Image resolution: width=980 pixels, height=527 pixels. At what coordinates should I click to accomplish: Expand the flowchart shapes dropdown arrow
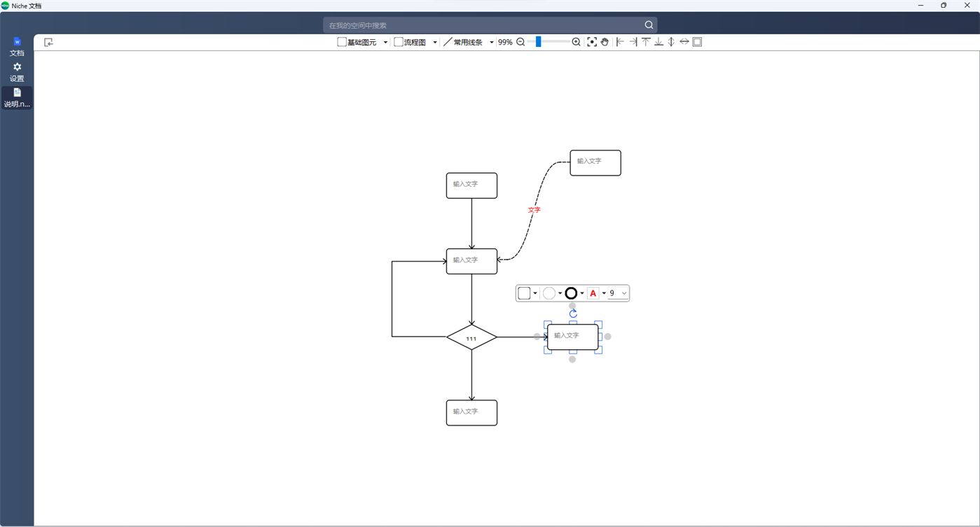(434, 41)
